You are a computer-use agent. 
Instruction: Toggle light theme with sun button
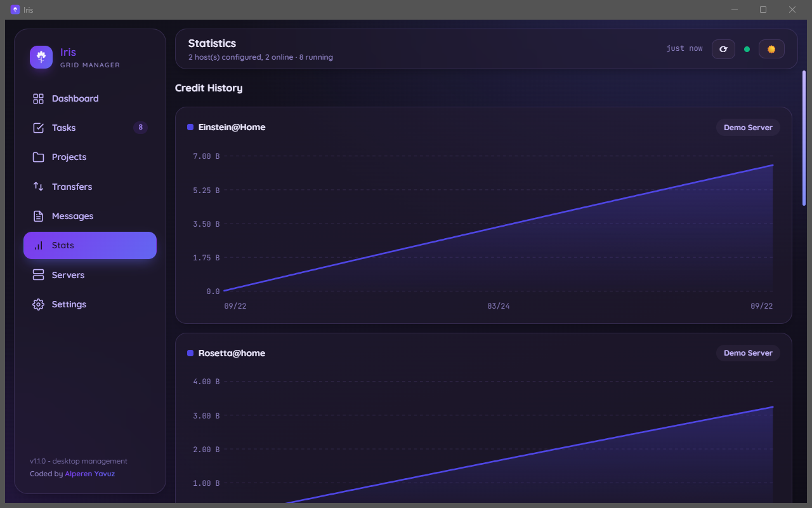click(771, 49)
